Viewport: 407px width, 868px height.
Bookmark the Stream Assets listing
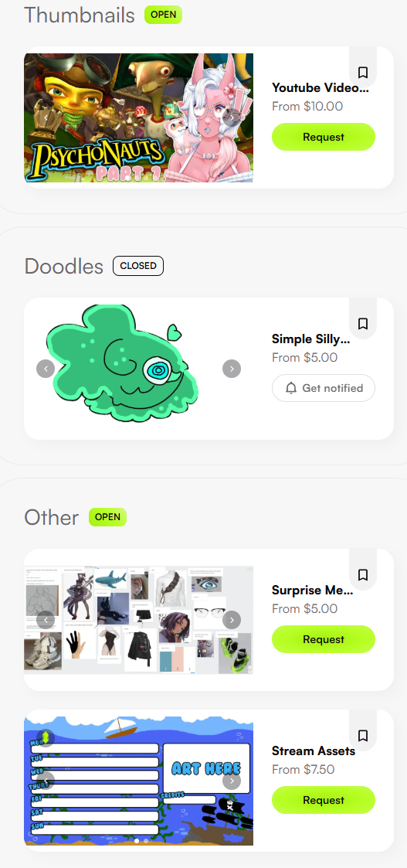(363, 736)
